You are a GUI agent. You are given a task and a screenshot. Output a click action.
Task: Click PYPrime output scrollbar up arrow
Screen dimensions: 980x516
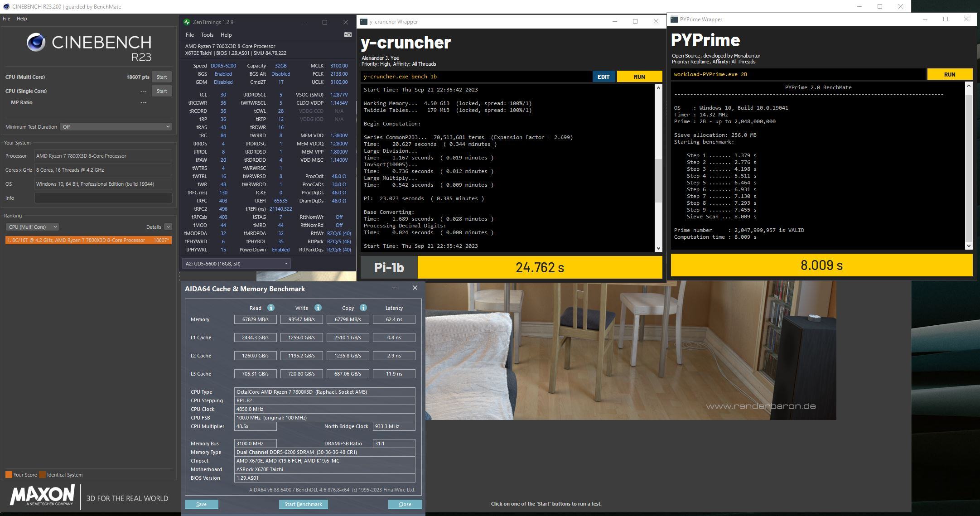[x=969, y=86]
